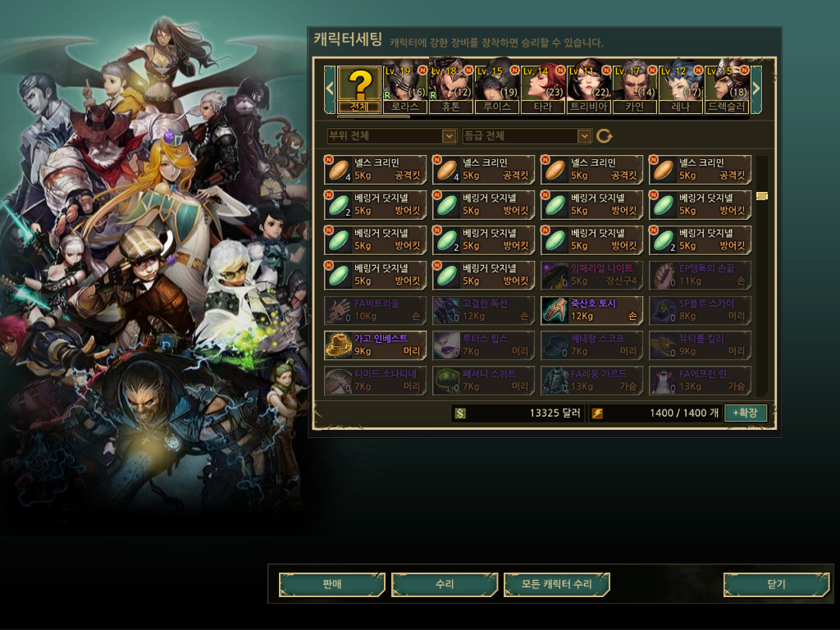Select the 전체 question-mark character tab
The width and height of the screenshot is (840, 630).
pos(359,89)
